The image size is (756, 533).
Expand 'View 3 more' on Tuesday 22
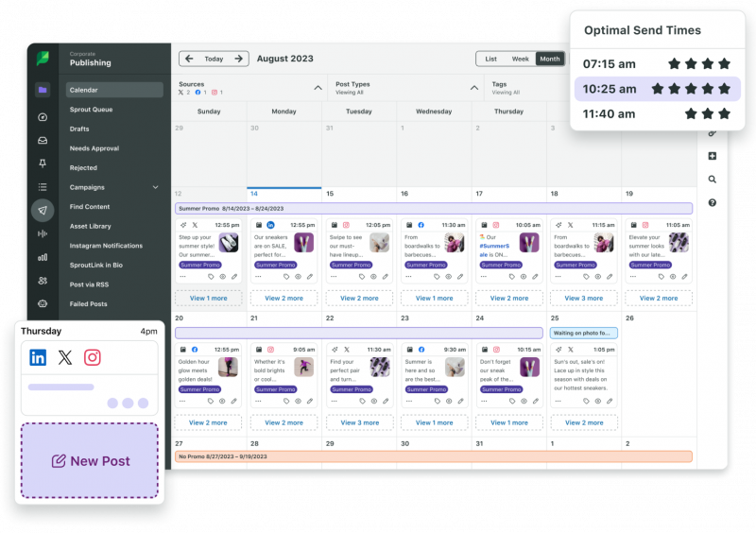(x=360, y=422)
